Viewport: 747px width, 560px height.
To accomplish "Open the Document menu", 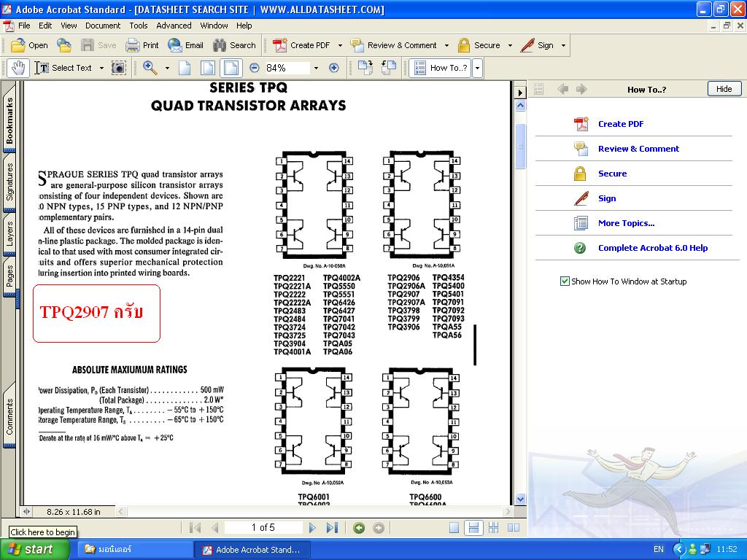I will coord(103,26).
